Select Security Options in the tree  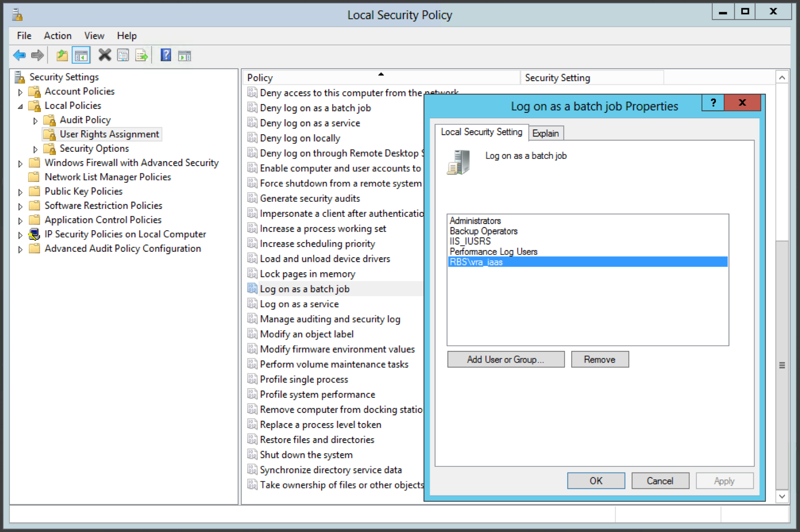[x=94, y=149]
